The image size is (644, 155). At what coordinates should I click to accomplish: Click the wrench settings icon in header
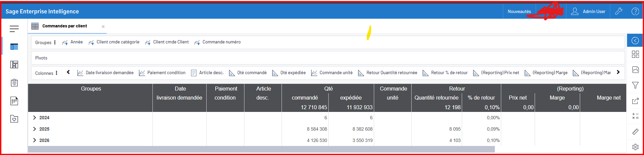(x=619, y=11)
